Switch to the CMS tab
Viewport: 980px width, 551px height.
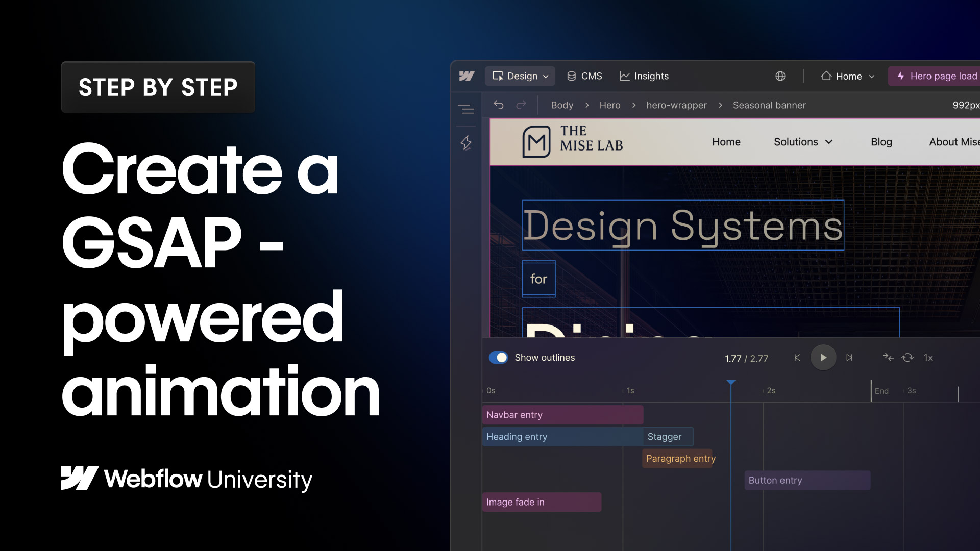[x=584, y=76]
